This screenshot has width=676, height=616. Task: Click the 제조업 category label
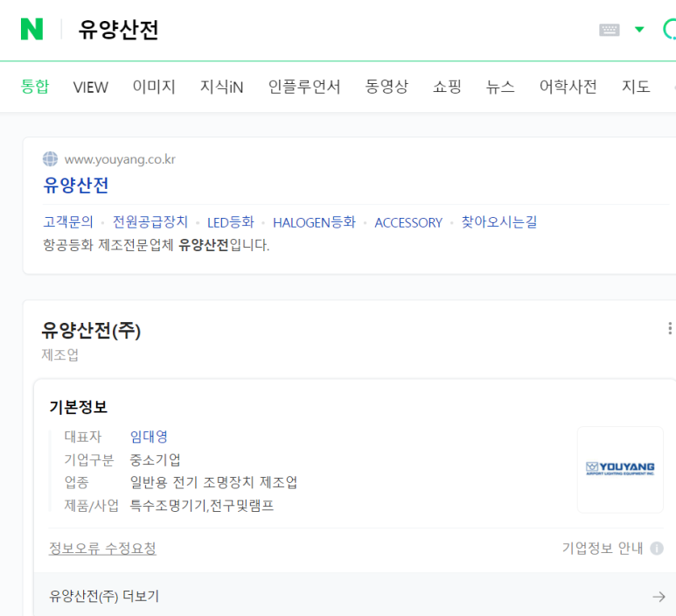click(x=60, y=355)
